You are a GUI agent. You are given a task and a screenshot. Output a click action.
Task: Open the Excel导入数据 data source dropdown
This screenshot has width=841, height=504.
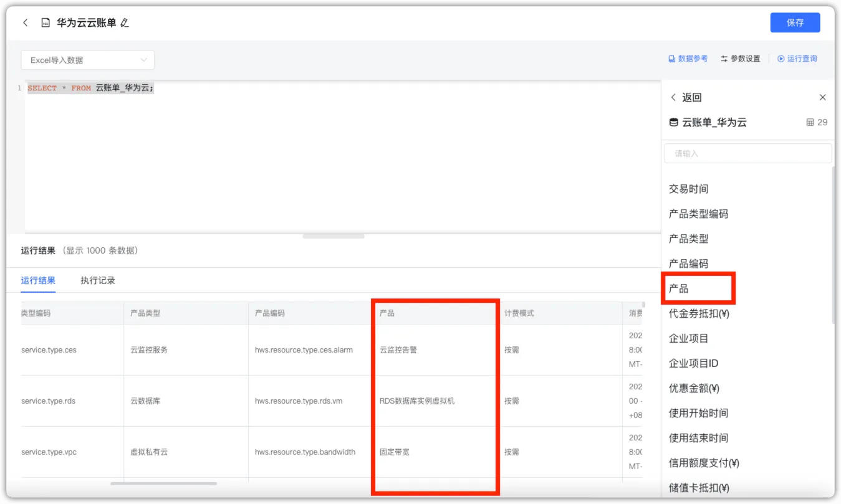click(x=88, y=60)
